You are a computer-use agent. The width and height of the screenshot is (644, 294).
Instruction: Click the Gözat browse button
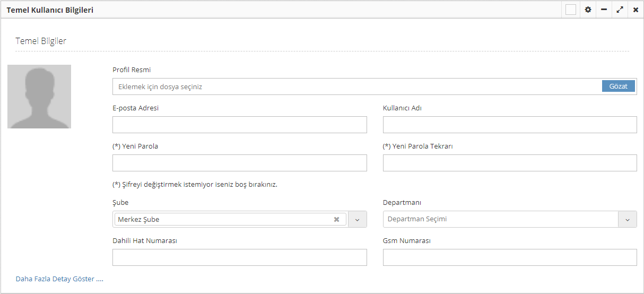(x=618, y=86)
